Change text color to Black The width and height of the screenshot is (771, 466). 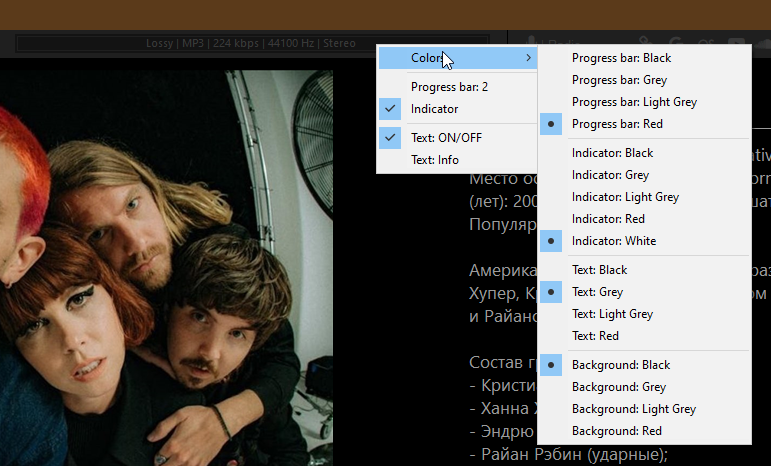(600, 270)
